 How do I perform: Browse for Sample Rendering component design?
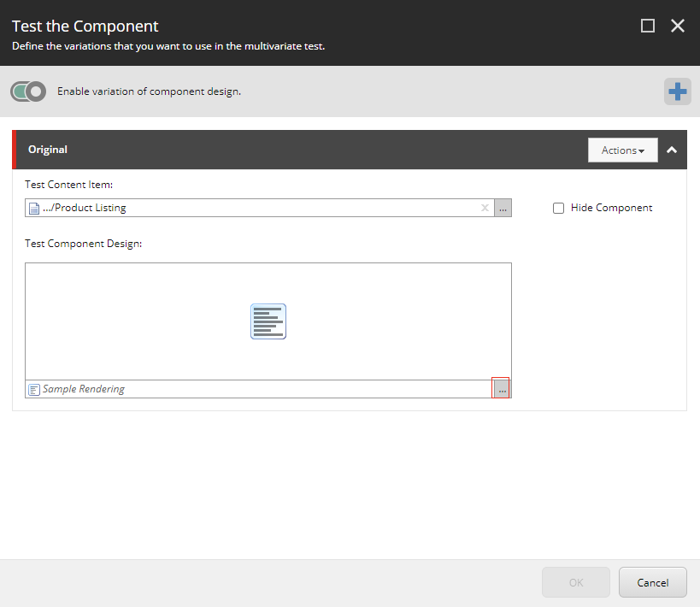click(x=502, y=389)
